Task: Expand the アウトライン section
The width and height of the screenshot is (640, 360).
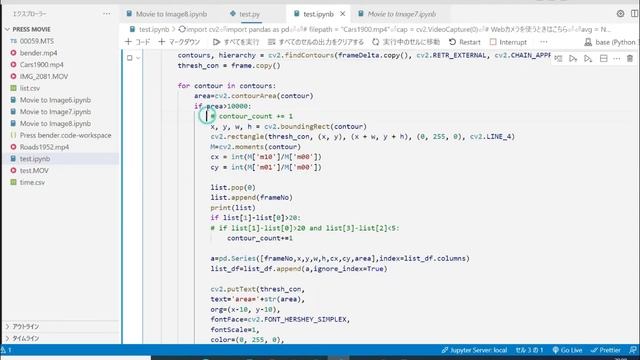Action: (26, 327)
